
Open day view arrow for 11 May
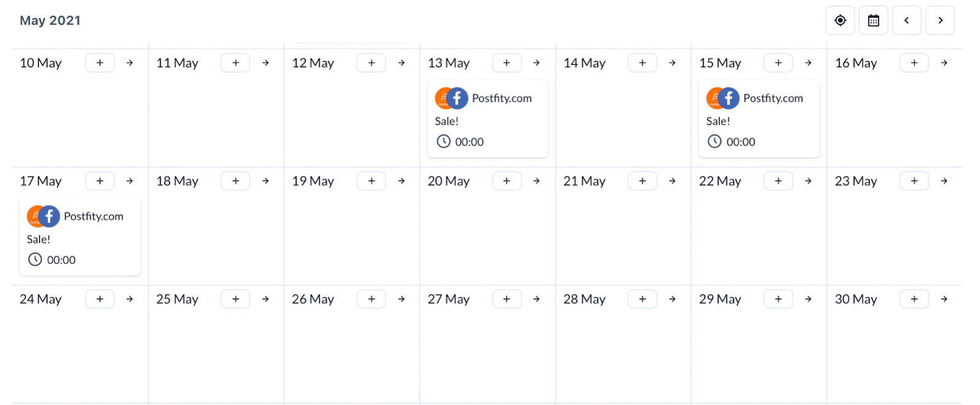(x=266, y=63)
